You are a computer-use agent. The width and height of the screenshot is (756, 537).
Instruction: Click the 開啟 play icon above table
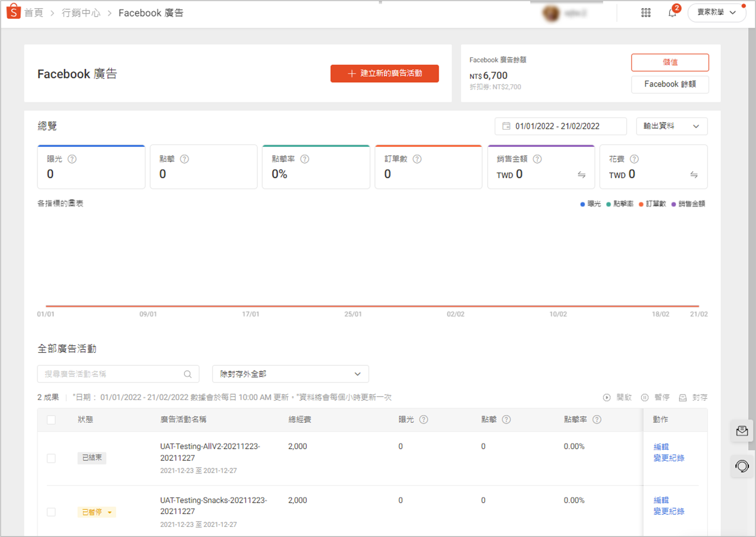[x=607, y=398]
